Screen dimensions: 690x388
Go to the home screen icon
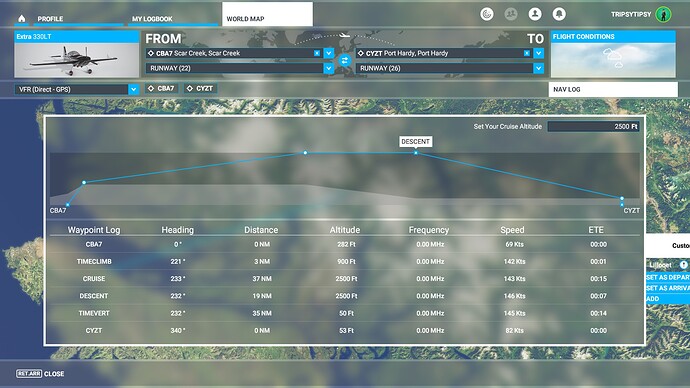click(22, 18)
